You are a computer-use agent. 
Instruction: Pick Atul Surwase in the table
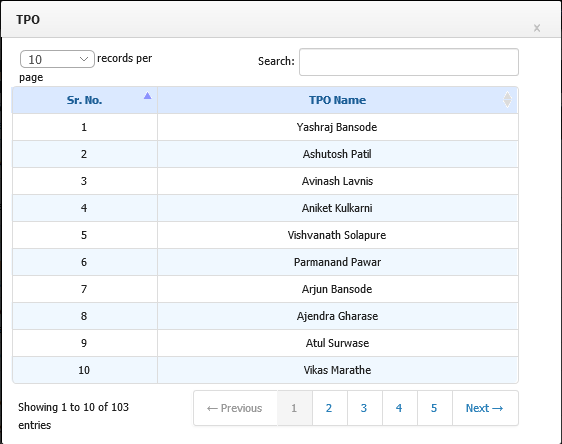click(265, 343)
